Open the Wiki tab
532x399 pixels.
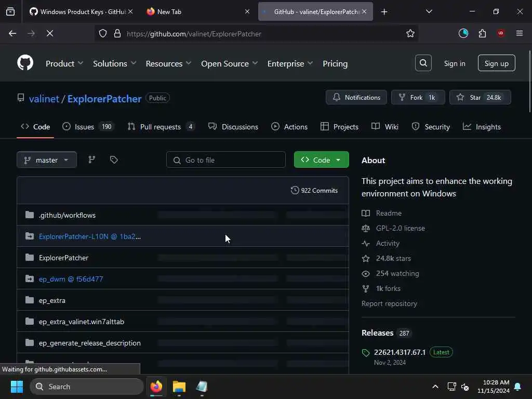[x=385, y=127]
